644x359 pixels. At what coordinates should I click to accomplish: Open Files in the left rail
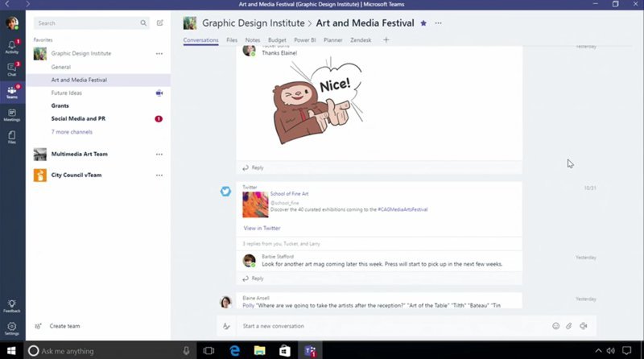(x=12, y=137)
